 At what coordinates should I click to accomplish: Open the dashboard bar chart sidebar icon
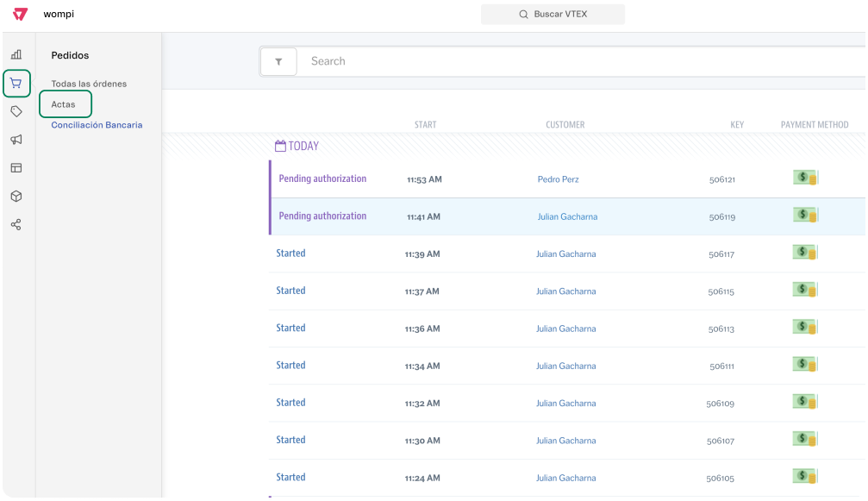tap(16, 54)
